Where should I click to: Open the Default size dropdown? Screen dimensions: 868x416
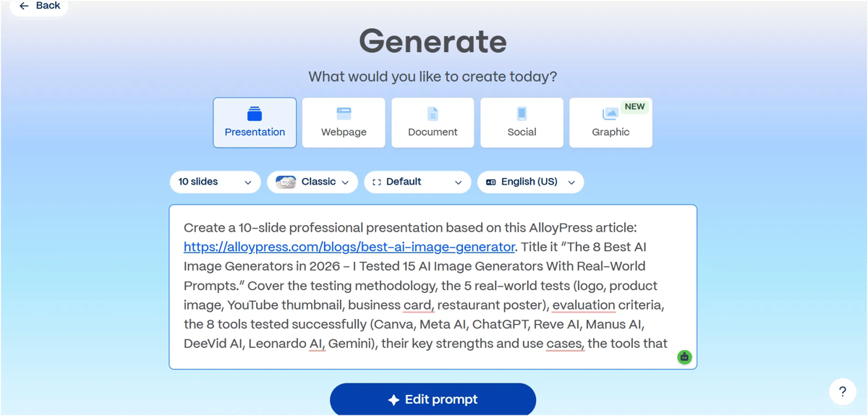pos(417,182)
